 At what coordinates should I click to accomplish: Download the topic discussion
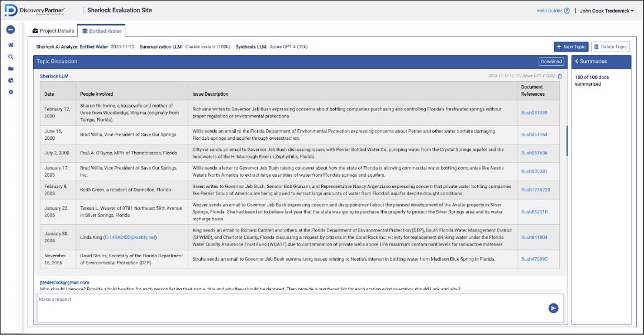tap(551, 61)
